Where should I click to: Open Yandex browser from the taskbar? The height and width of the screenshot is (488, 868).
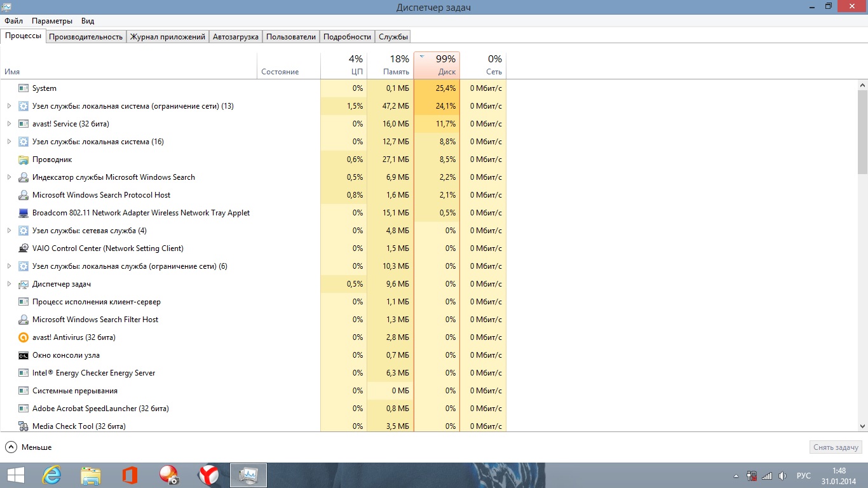[x=208, y=475]
